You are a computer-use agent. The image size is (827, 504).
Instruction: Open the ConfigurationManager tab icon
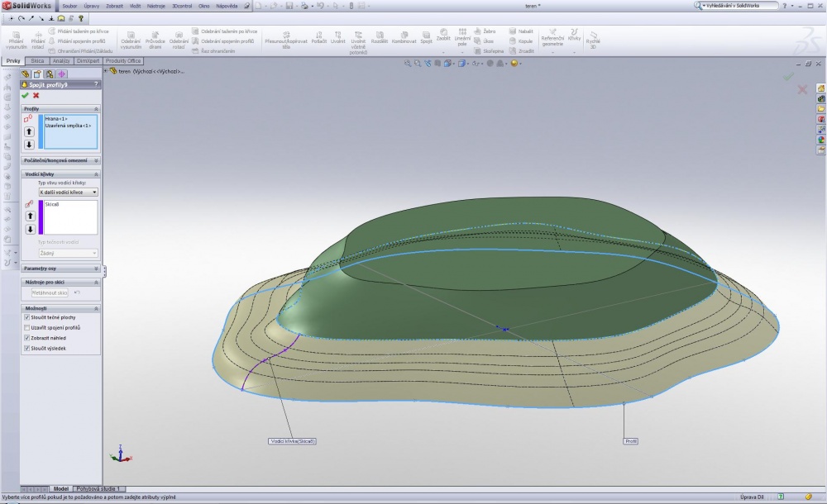coord(50,74)
